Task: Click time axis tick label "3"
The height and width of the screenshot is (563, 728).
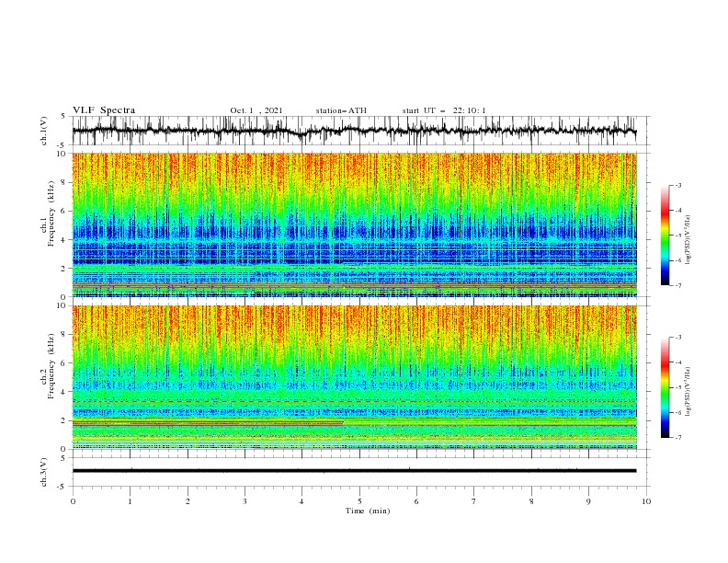Action: tap(245, 501)
